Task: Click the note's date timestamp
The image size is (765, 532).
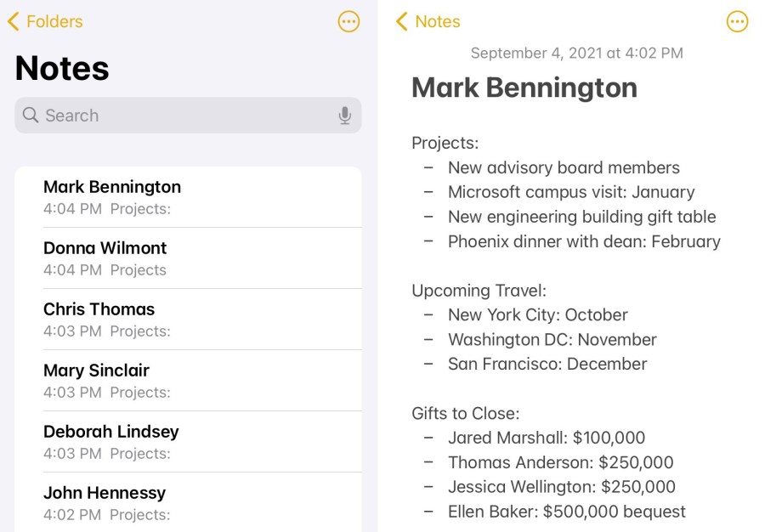Action: 576,53
